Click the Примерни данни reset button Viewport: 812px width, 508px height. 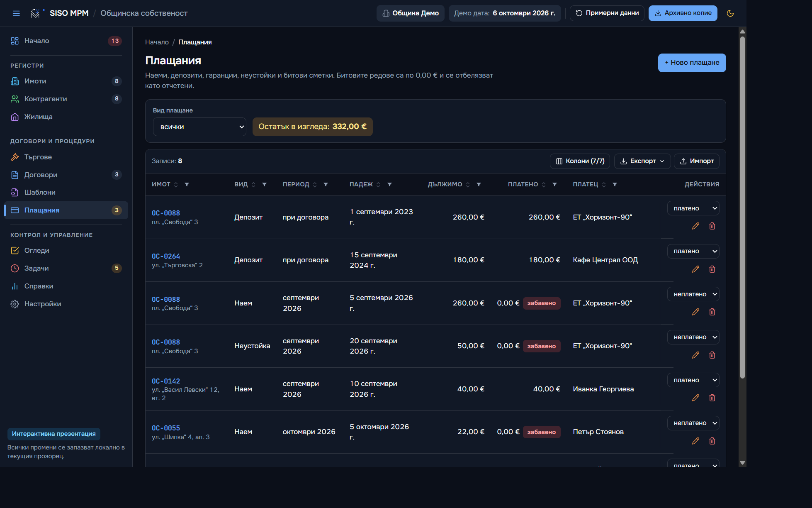coord(607,13)
